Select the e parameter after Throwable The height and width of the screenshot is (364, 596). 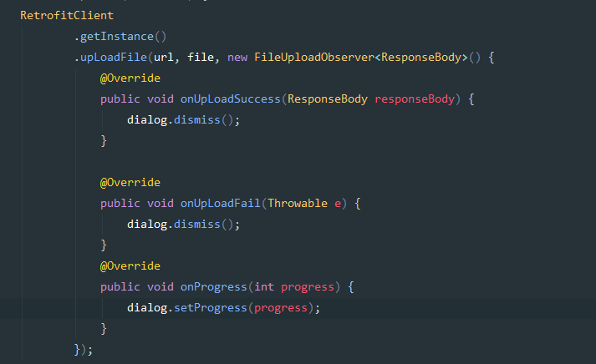[338, 204]
